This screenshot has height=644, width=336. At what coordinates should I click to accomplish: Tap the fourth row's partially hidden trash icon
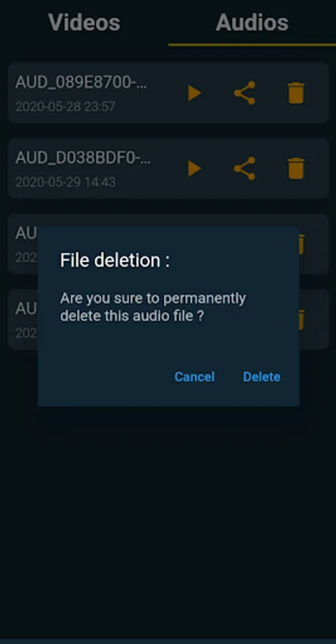click(302, 320)
